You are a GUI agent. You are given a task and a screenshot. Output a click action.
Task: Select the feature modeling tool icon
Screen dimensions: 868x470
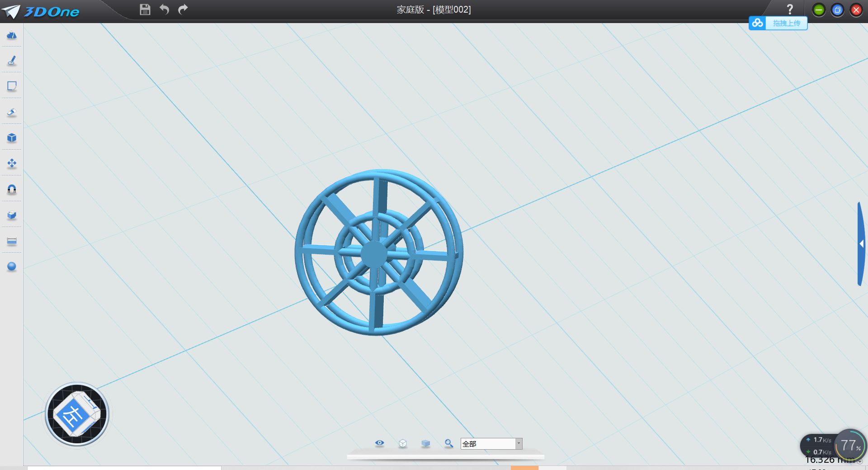(x=12, y=112)
